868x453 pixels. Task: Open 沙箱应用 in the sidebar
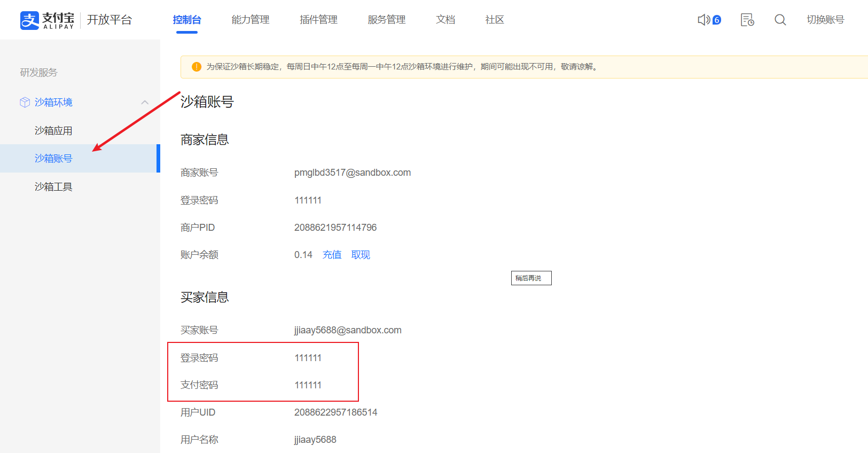[x=53, y=130]
